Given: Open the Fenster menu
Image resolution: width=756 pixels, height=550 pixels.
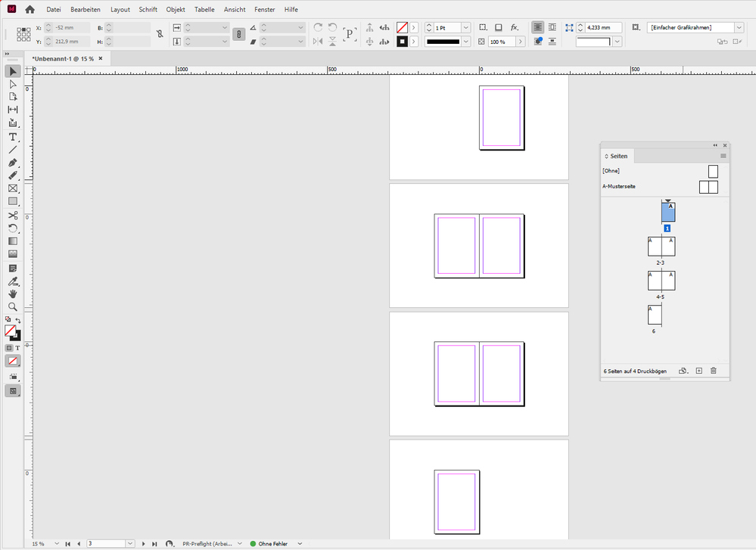Looking at the screenshot, I should coord(265,10).
